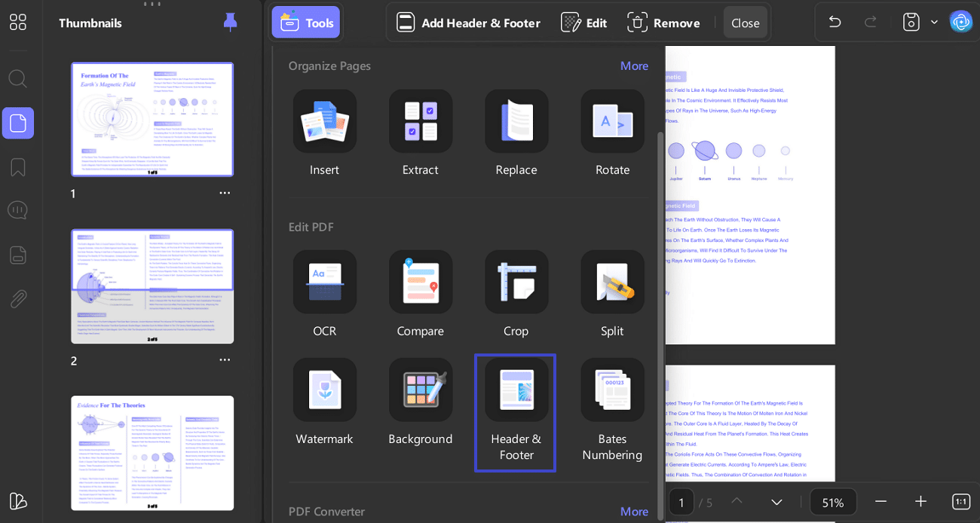
Task: Open the Background tool
Action: pyautogui.click(x=420, y=390)
